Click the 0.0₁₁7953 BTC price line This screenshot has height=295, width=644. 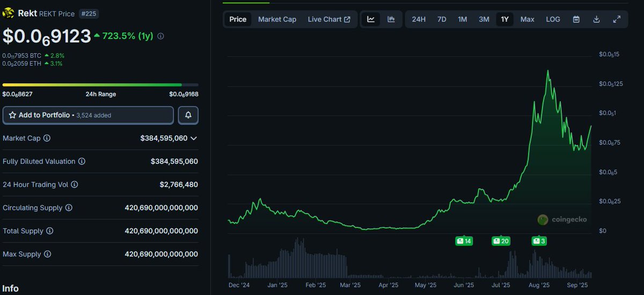tap(22, 55)
